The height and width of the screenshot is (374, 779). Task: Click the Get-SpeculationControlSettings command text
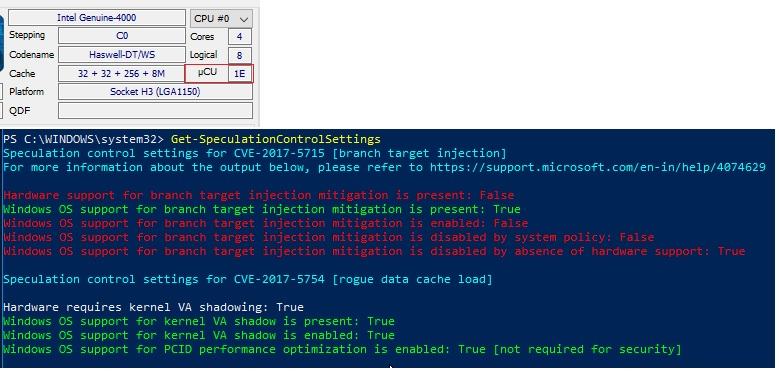coord(276,139)
